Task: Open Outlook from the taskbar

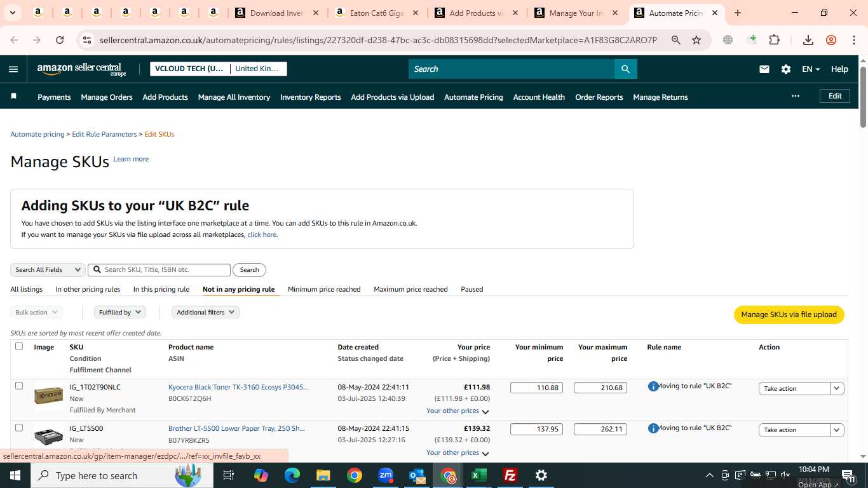Action: 417,475
